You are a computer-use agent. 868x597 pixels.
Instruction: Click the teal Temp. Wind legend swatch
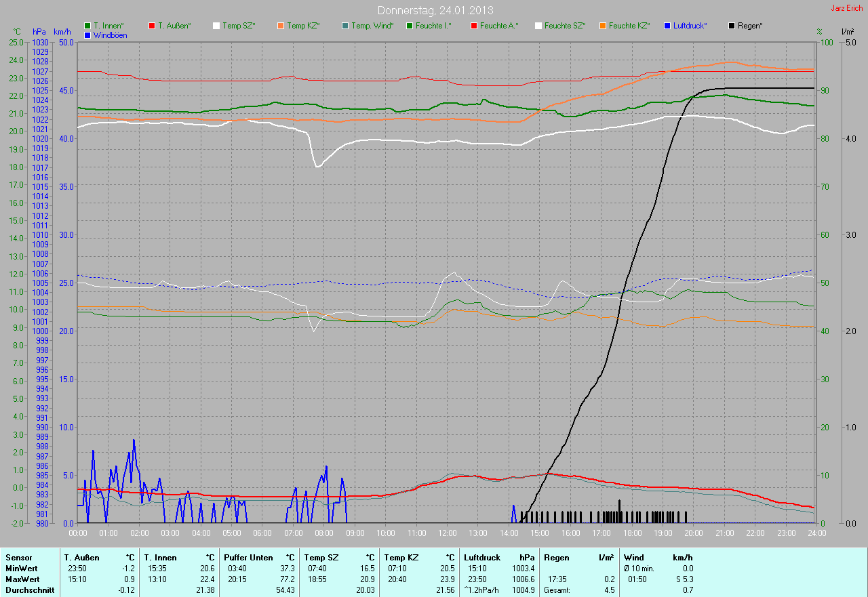(345, 26)
